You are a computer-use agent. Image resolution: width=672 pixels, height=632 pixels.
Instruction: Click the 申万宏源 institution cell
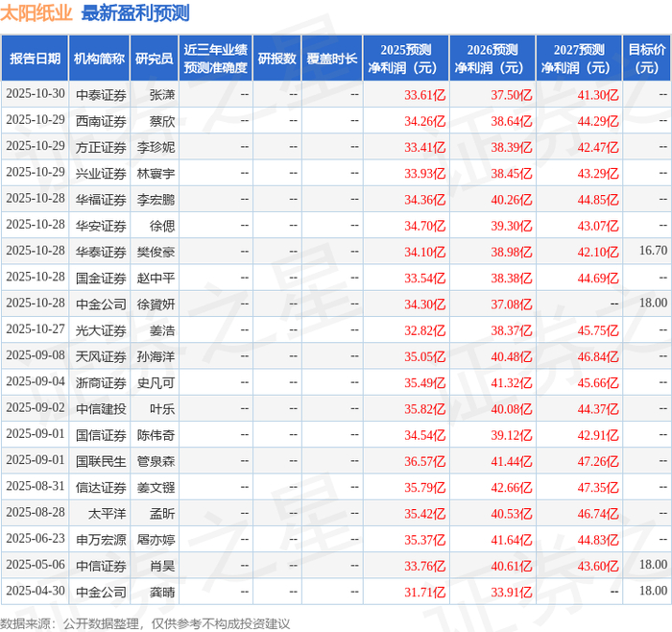pyautogui.click(x=101, y=540)
